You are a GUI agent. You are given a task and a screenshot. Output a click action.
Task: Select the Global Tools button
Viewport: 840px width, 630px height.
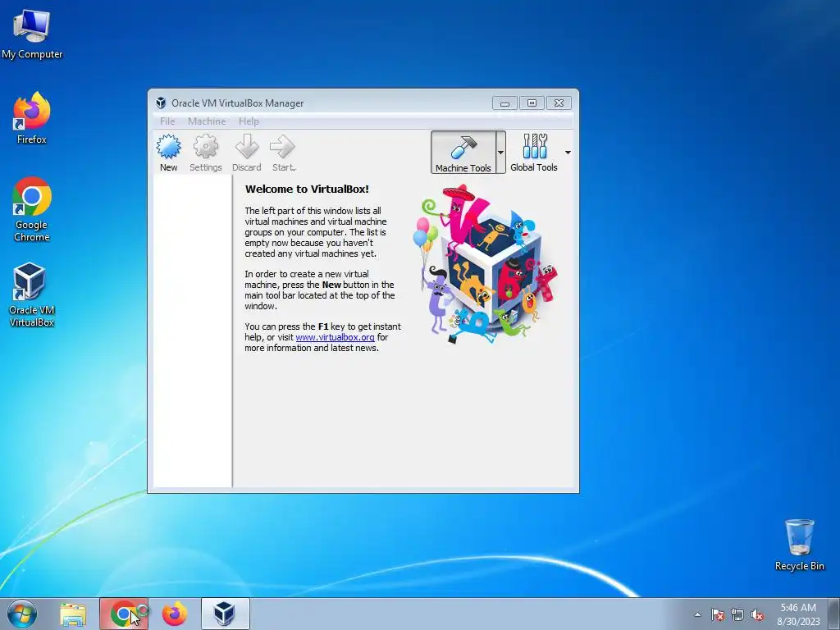coord(533,153)
